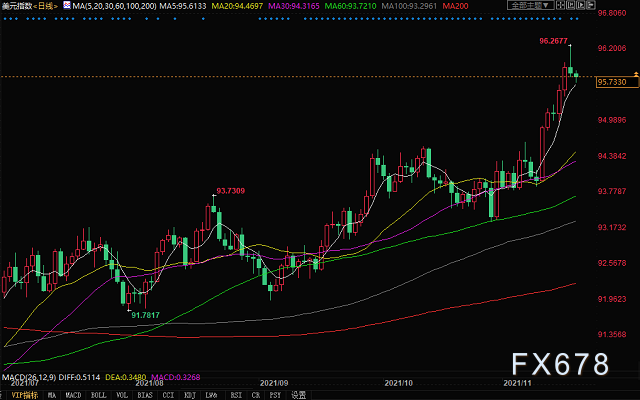Click the 93.7309 peak price label
The height and width of the screenshot is (400, 640).
pos(231,191)
